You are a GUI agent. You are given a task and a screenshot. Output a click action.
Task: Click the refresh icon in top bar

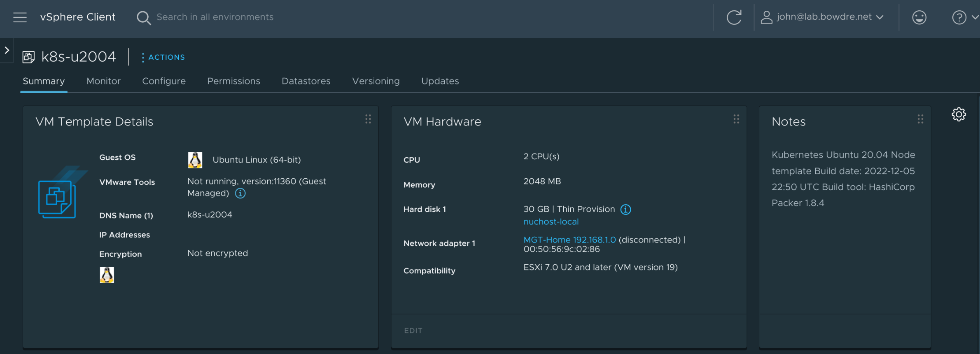(x=734, y=17)
